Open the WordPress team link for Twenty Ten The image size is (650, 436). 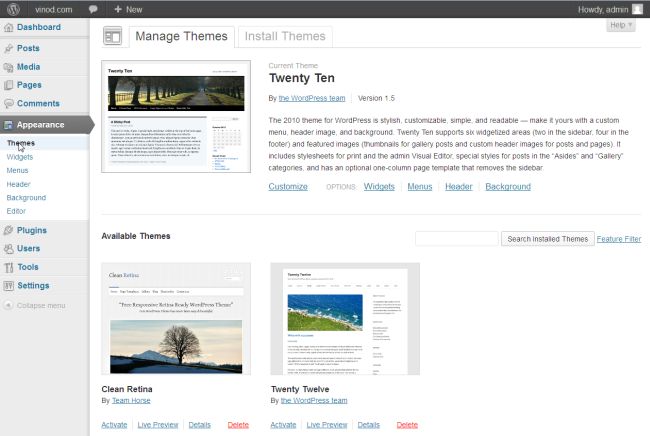(312, 98)
